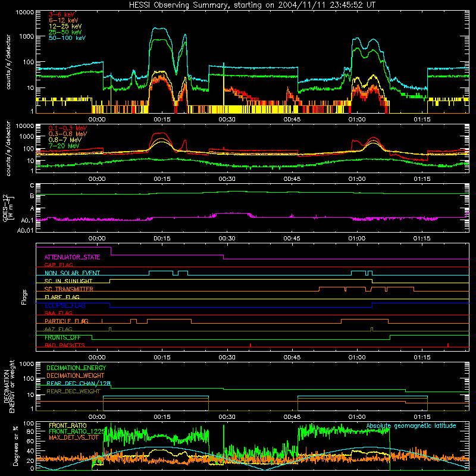
Task: Click 00:00 tick under the decimation panel
Action: 97,417
